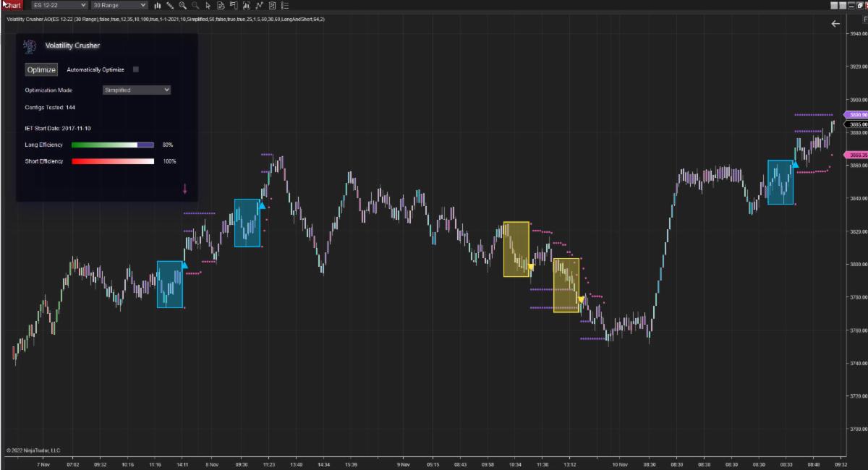The image size is (868, 470).
Task: Open the Indicators dialog icon
Action: click(246, 6)
